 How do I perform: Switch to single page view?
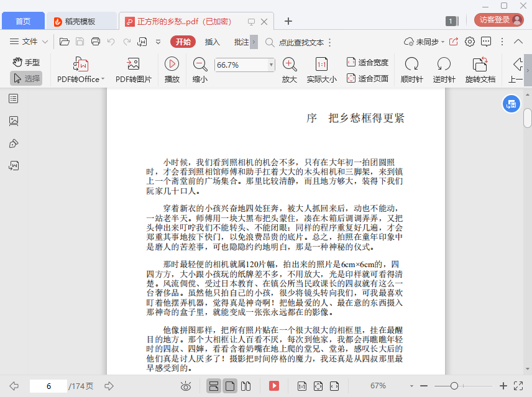click(x=230, y=386)
